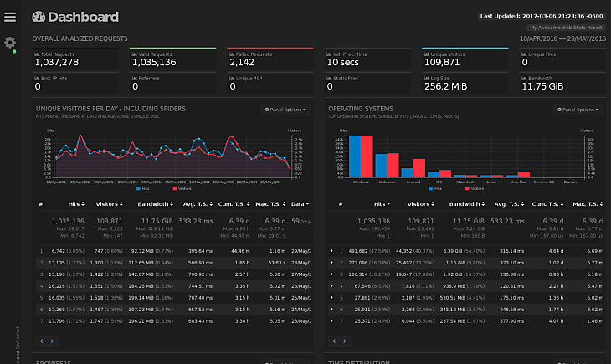Toggle Hits legend in visitors chart
Screen dimensions: 611x364
tap(142, 188)
